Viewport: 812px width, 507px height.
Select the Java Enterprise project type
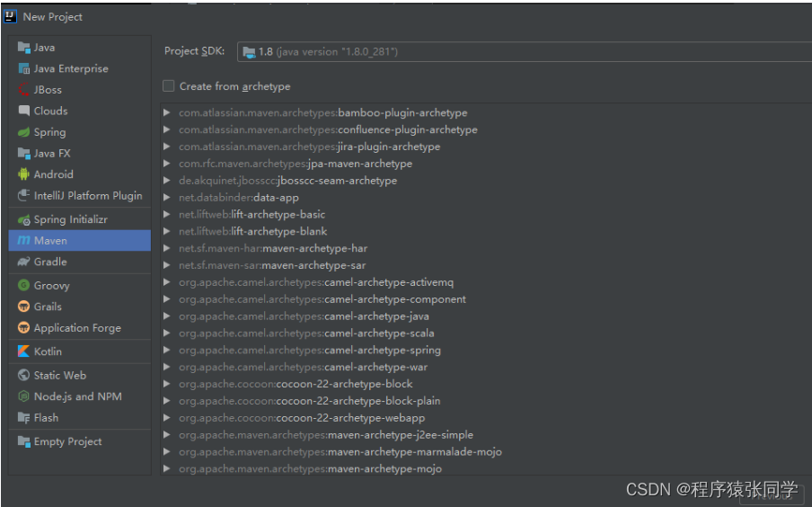click(x=80, y=68)
